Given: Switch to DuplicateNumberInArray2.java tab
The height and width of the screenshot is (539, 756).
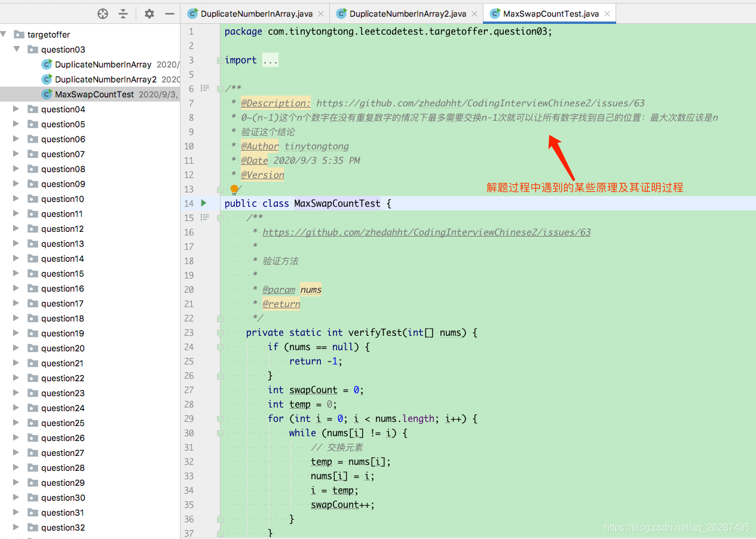Looking at the screenshot, I should click(x=408, y=14).
